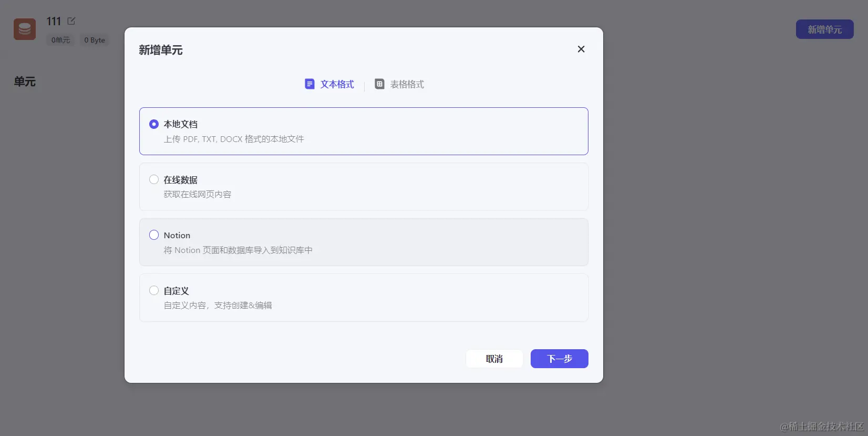Screen dimensions: 868x436
Task: Close the 新增单元 dialog with X
Action: (581, 49)
